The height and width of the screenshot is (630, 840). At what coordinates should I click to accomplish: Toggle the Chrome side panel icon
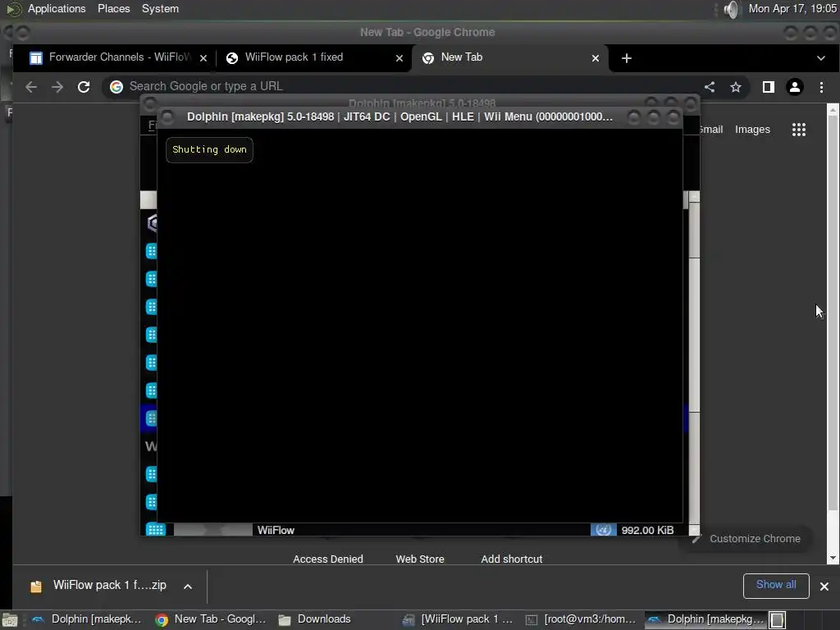pyautogui.click(x=768, y=87)
